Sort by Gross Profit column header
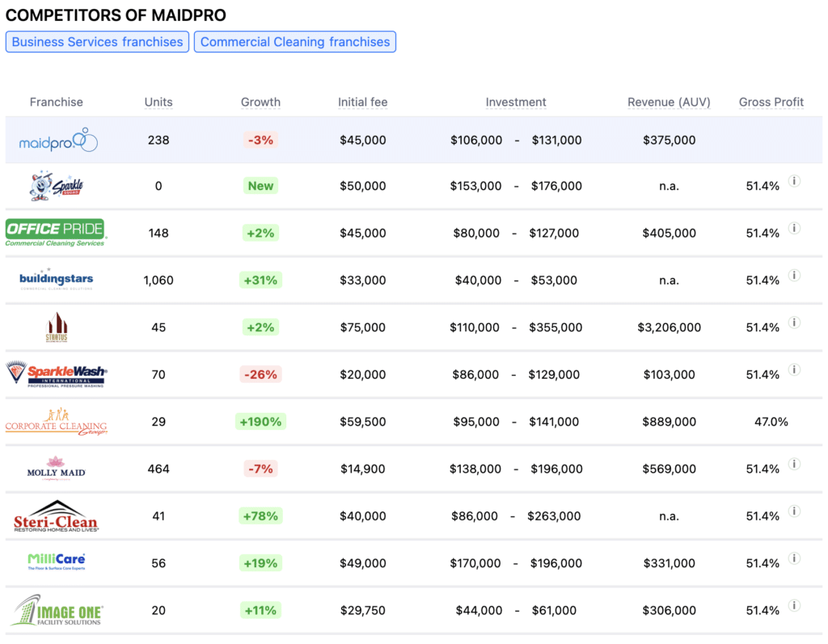 click(771, 102)
